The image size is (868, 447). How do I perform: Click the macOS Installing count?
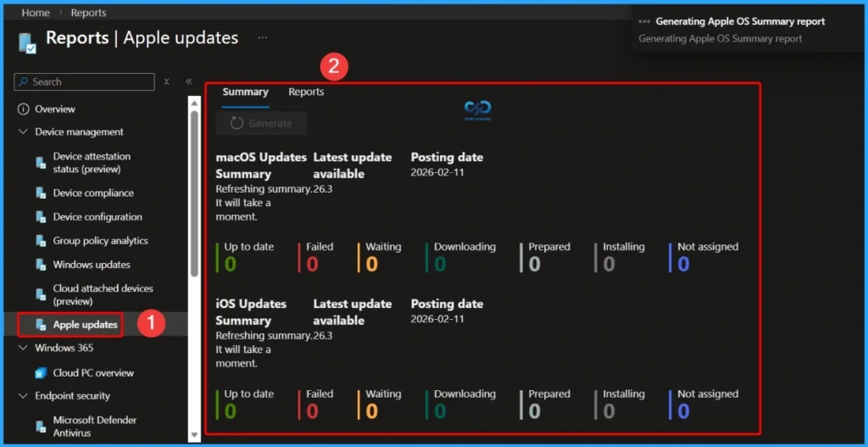[609, 264]
